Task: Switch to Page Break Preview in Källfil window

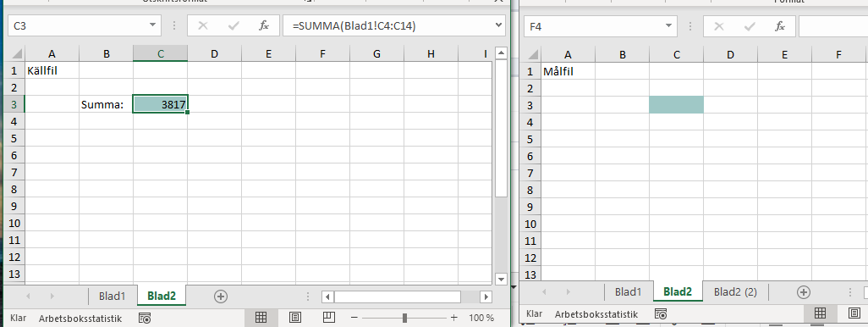Action: [329, 318]
